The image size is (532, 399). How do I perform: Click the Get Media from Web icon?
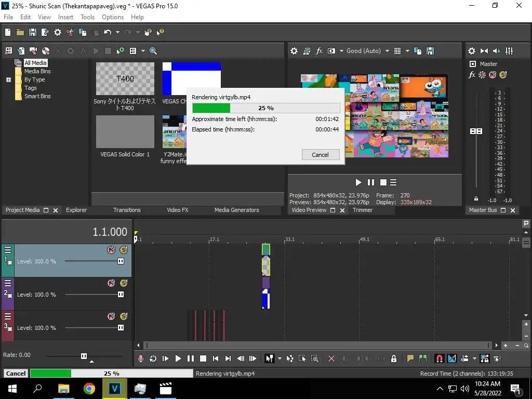(46, 51)
